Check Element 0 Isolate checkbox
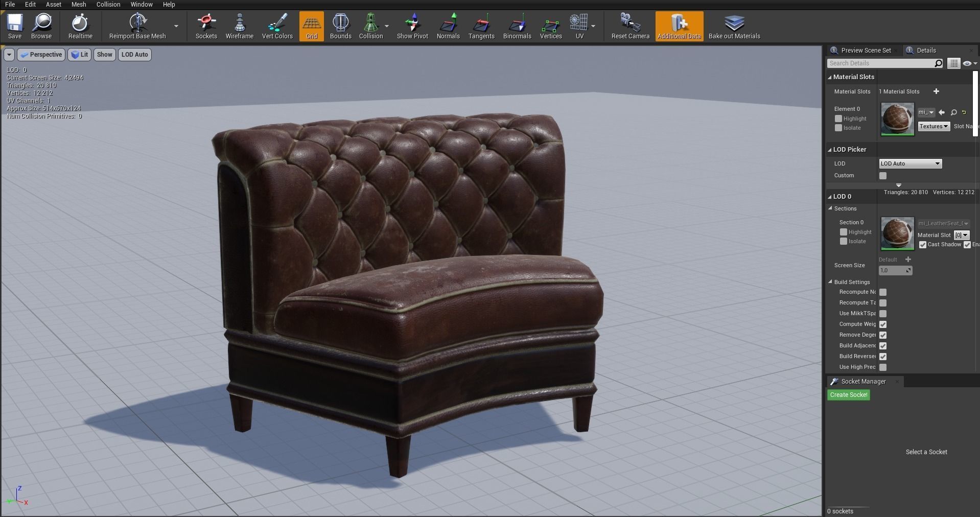Image resolution: width=980 pixels, height=517 pixels. [838, 128]
